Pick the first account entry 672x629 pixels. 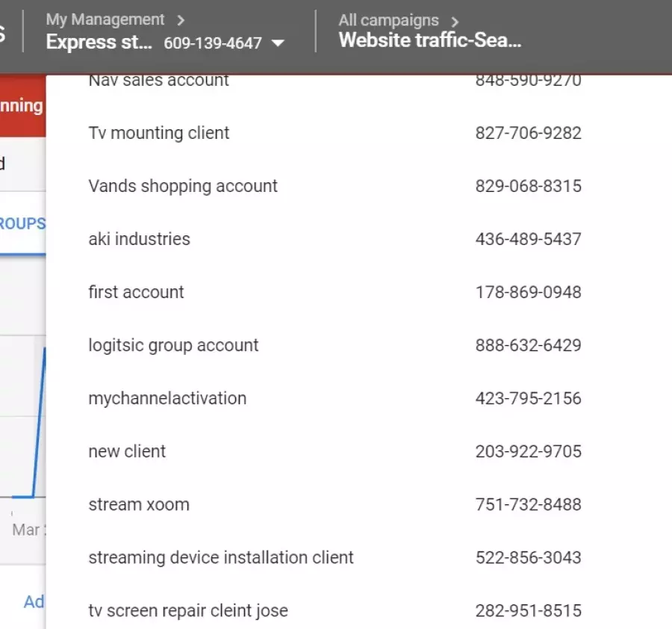coord(136,292)
